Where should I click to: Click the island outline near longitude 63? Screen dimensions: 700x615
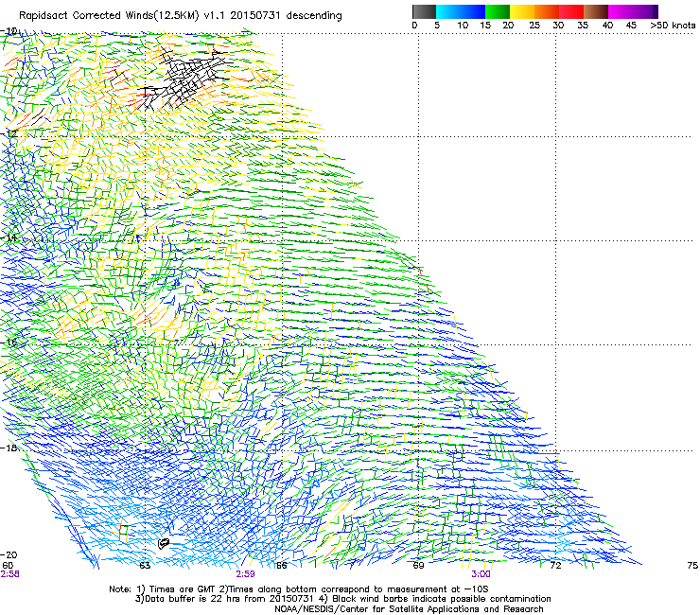[x=164, y=543]
